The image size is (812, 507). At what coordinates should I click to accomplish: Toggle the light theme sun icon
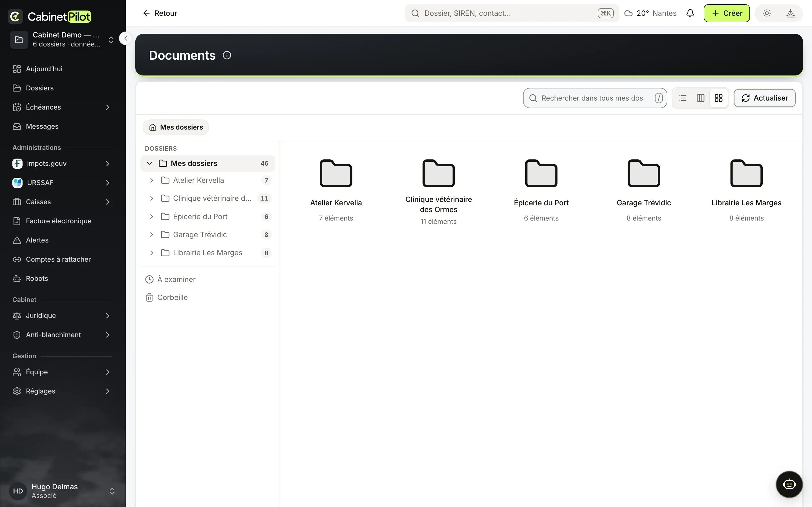[767, 14]
